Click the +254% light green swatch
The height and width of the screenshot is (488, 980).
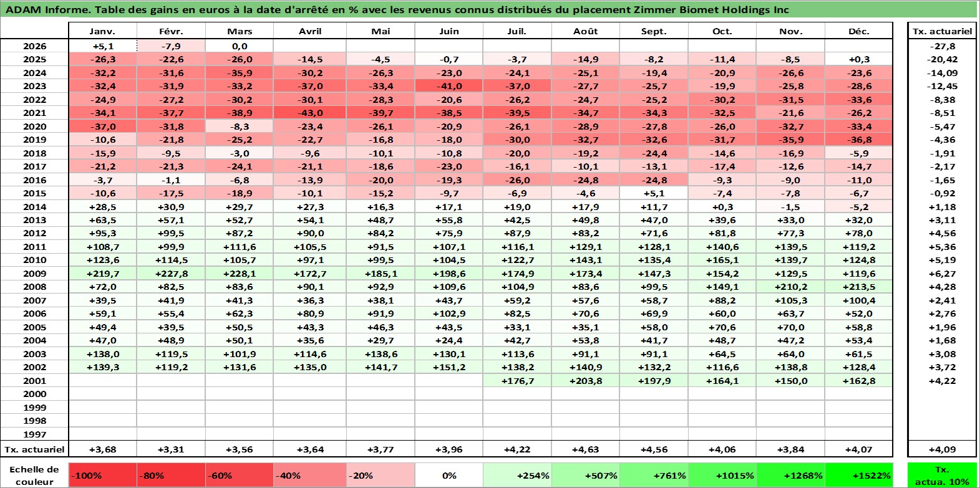(517, 476)
